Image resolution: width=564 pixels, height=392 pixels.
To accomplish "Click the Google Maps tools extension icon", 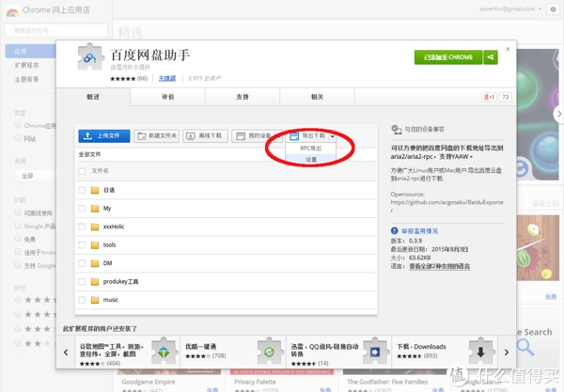I will [x=164, y=351].
